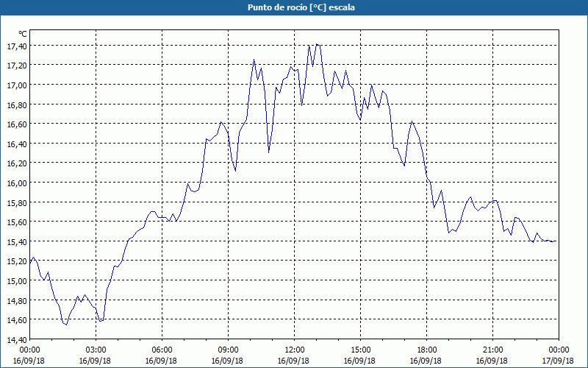Click the 06:00 time axis label

(x=162, y=350)
